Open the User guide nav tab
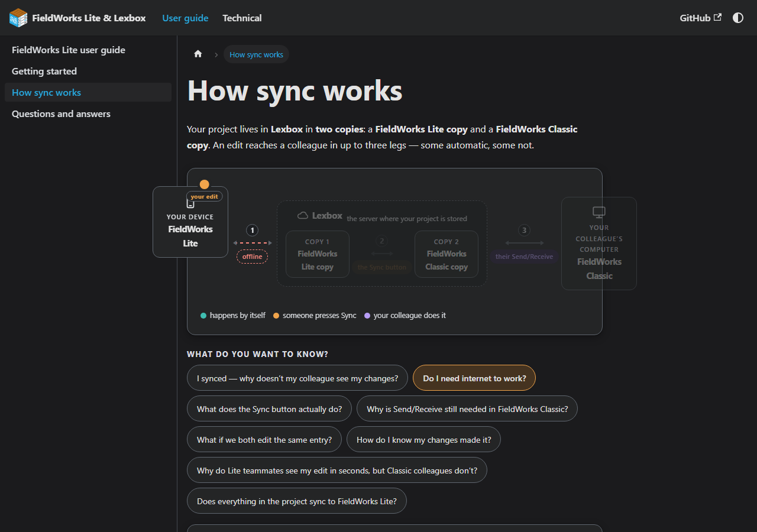This screenshot has height=532, width=757. coord(185,18)
